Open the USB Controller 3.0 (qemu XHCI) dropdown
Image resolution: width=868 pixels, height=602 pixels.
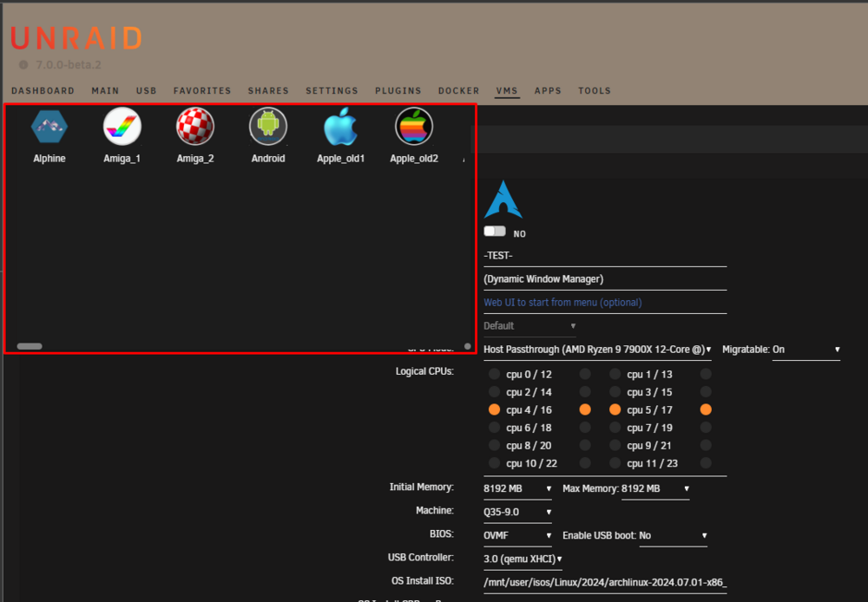(x=523, y=559)
